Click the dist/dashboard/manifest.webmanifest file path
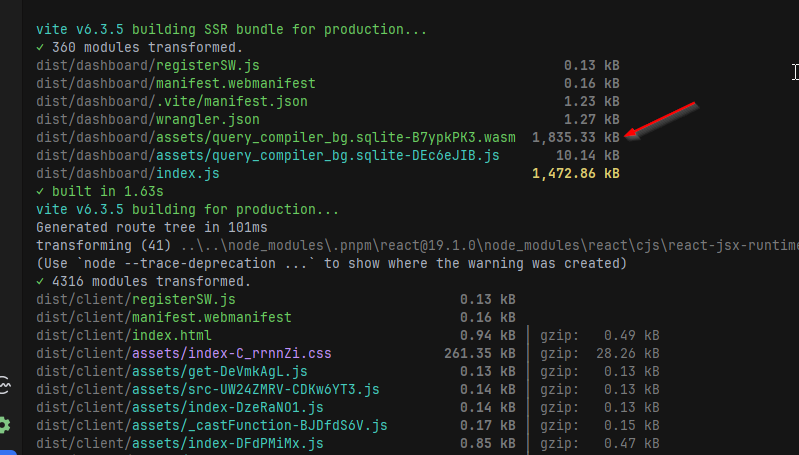The image size is (799, 455). 175,83
